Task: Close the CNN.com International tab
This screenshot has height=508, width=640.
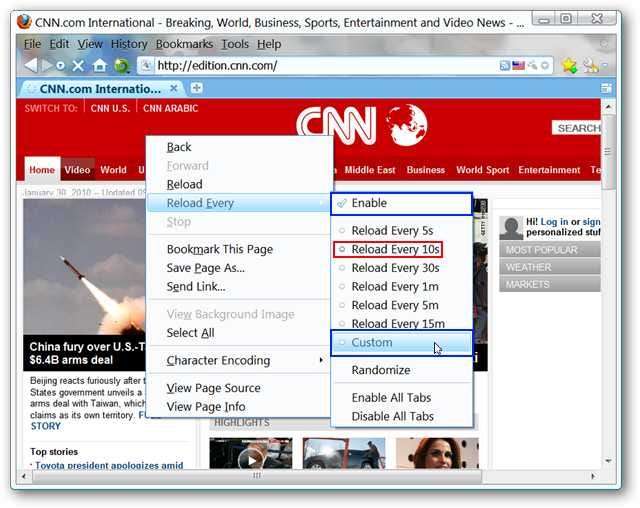Action: [173, 88]
